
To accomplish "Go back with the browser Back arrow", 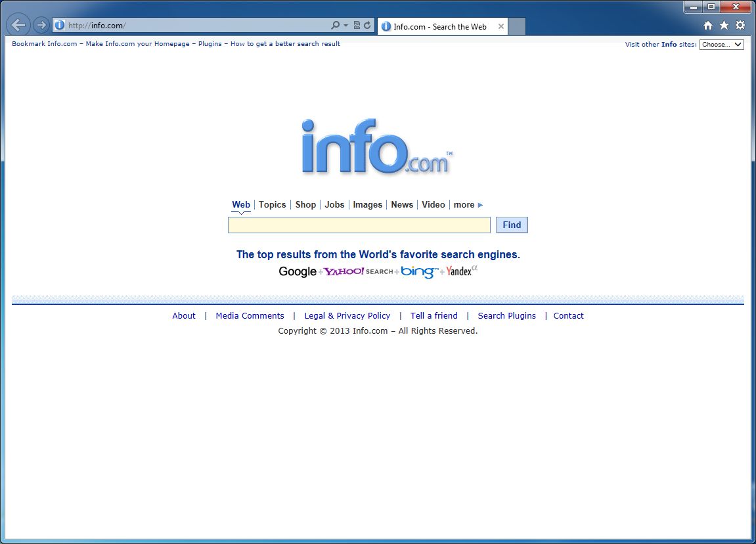I will click(18, 24).
